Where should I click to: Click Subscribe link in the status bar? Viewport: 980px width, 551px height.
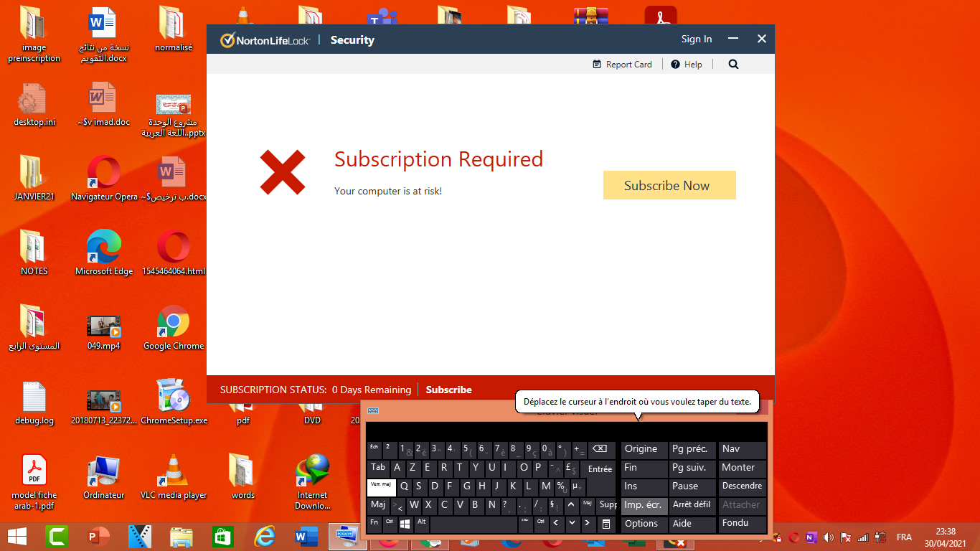[x=449, y=390]
